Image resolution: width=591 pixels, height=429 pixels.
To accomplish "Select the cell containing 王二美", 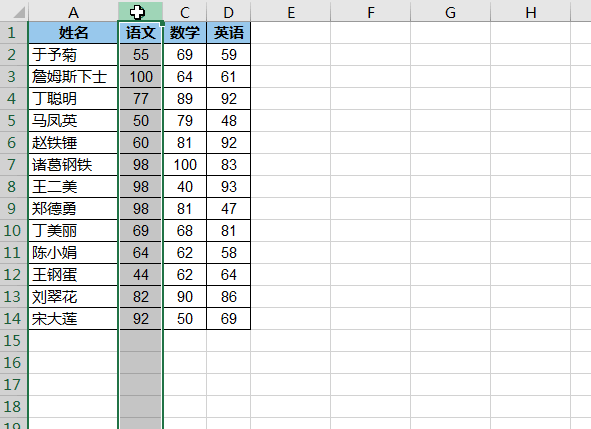I will coord(73,187).
